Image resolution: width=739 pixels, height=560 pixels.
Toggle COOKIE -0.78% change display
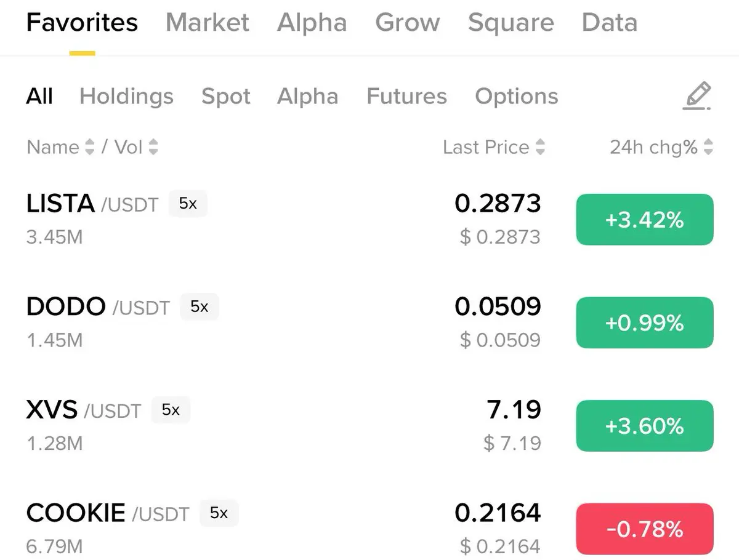645,529
